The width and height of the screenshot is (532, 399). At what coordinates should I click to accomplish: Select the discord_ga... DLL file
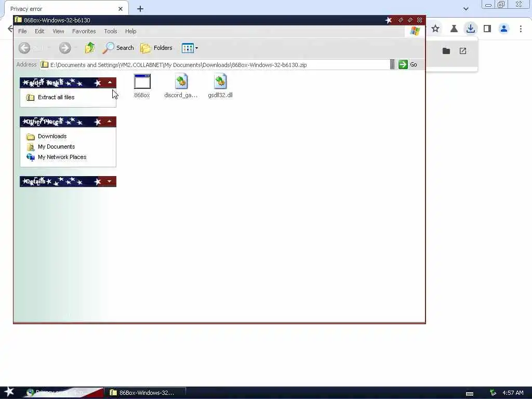181,86
